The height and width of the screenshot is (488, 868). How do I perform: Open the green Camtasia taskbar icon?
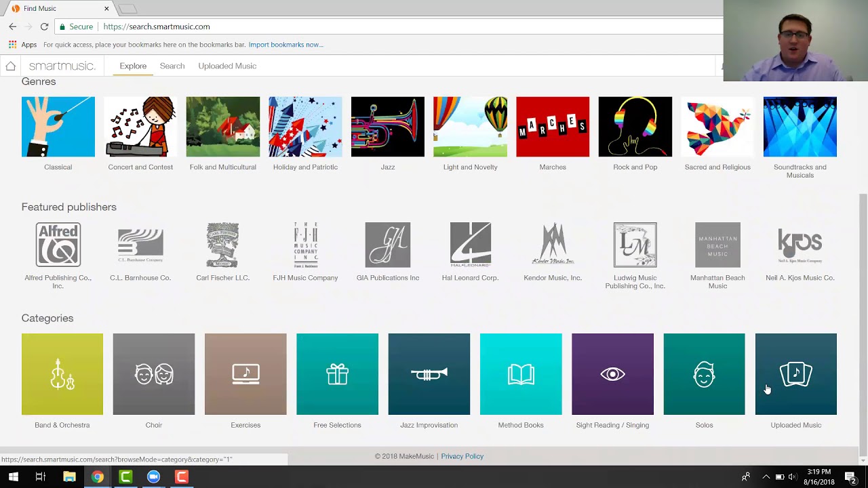(x=125, y=477)
